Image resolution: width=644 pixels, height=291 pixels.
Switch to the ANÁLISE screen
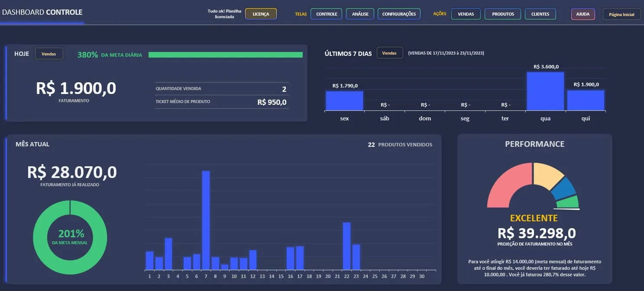pyautogui.click(x=360, y=14)
